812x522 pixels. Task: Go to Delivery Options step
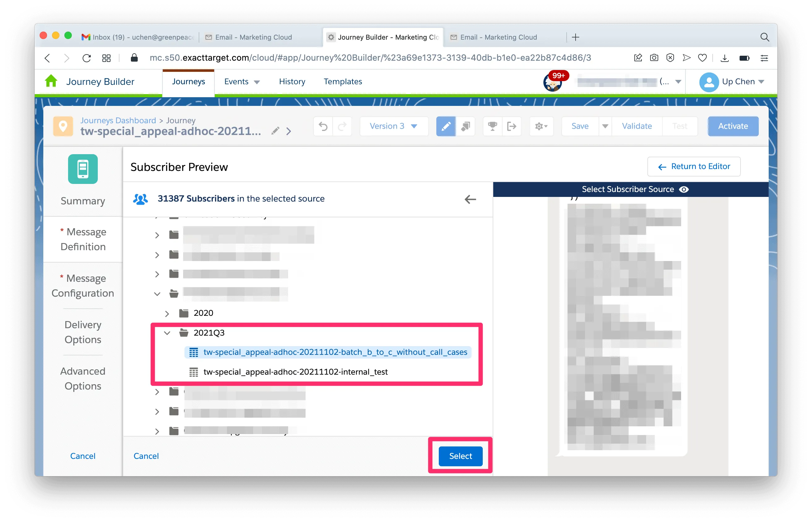(x=83, y=332)
